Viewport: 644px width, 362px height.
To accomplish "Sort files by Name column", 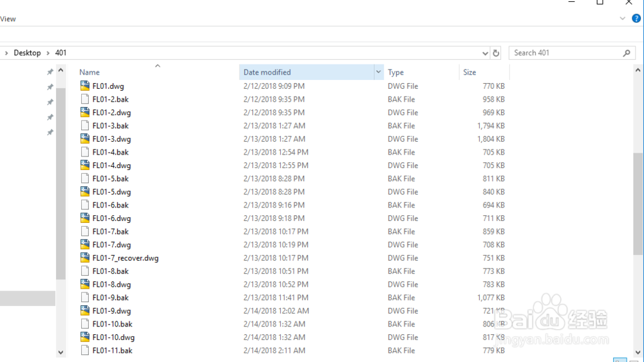I will pos(90,72).
